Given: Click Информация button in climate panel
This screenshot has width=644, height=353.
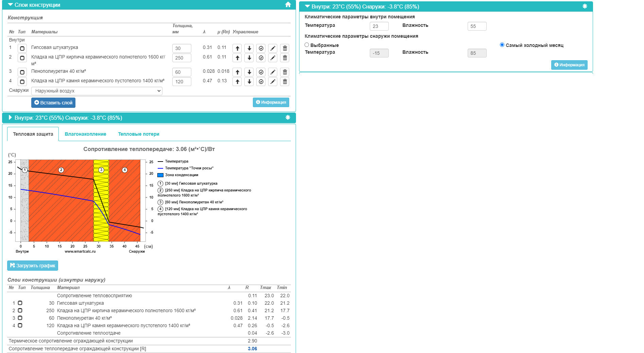Looking at the screenshot, I should (569, 65).
